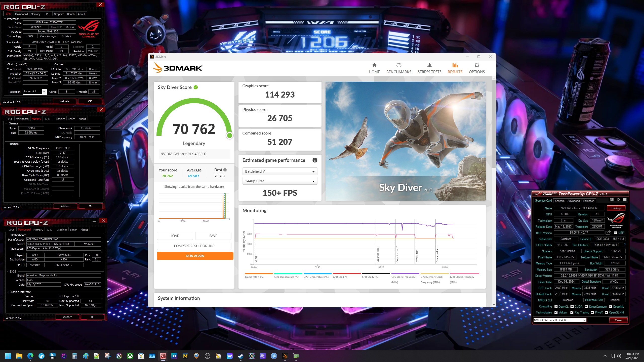Image resolution: width=644 pixels, height=362 pixels.
Task: Click the scroll down arrow in 3DMark
Action: (494, 305)
